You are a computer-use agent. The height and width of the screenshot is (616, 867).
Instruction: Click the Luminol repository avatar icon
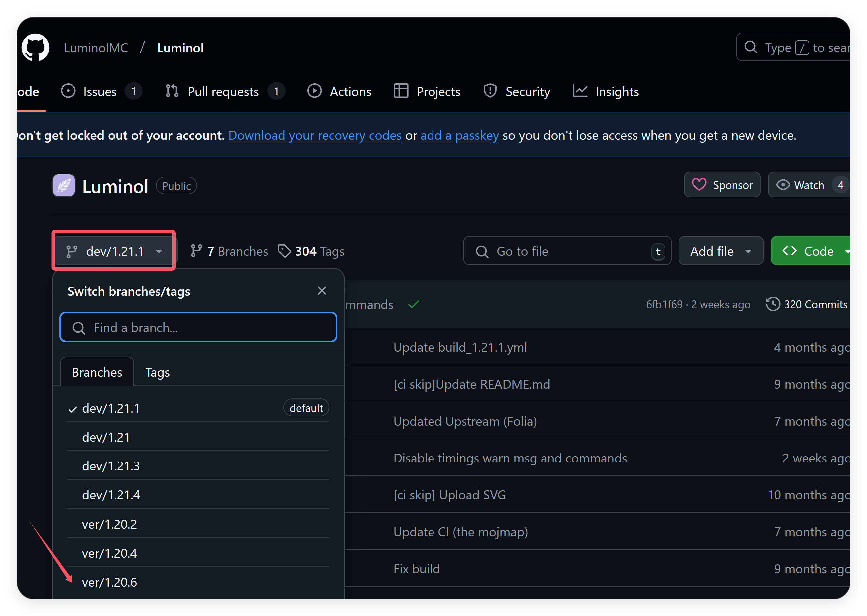(64, 186)
